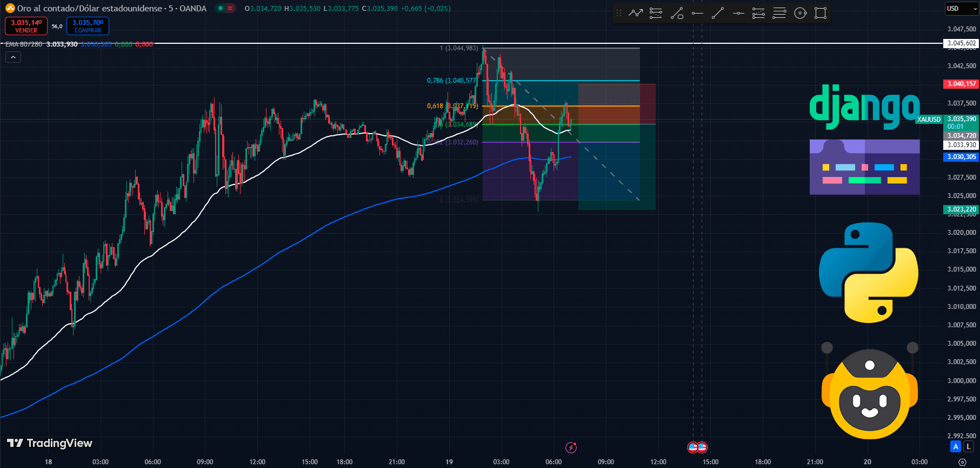Click the gold symbol logo icon

10,8
